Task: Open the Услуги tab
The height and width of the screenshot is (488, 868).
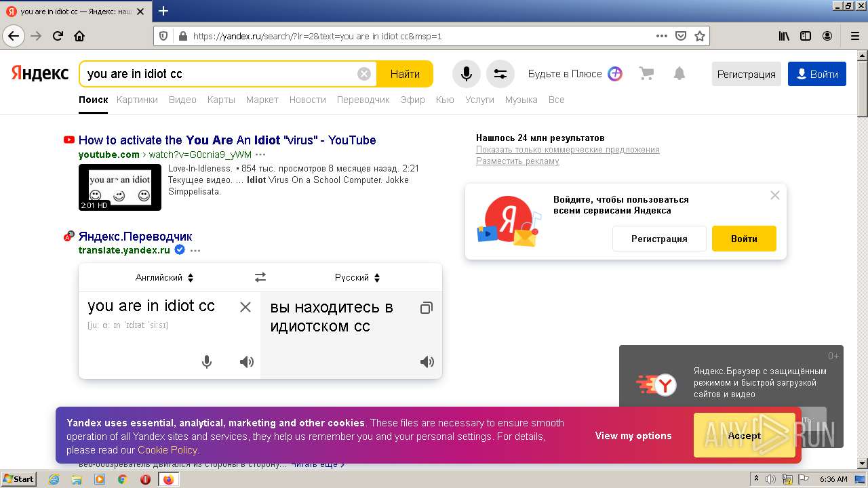Action: click(479, 100)
